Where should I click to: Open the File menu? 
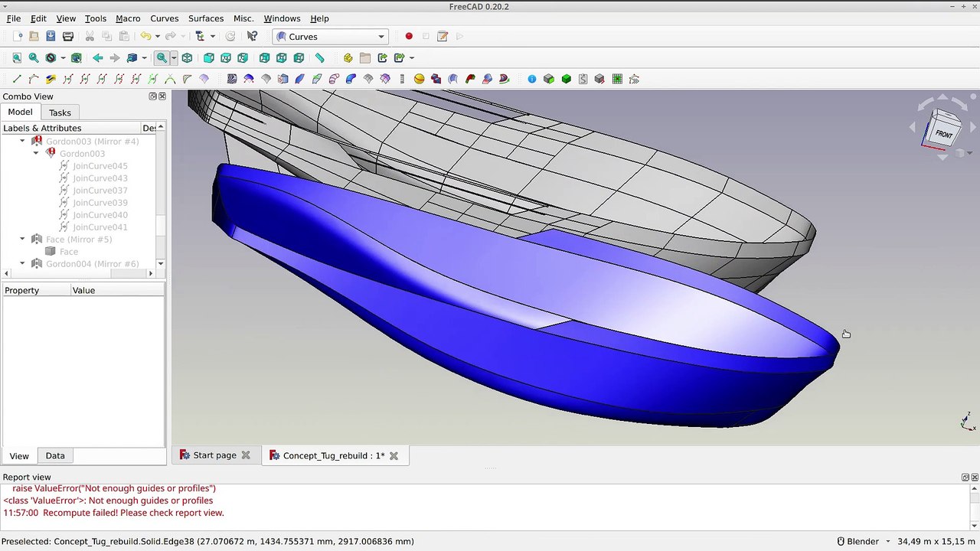click(x=14, y=18)
